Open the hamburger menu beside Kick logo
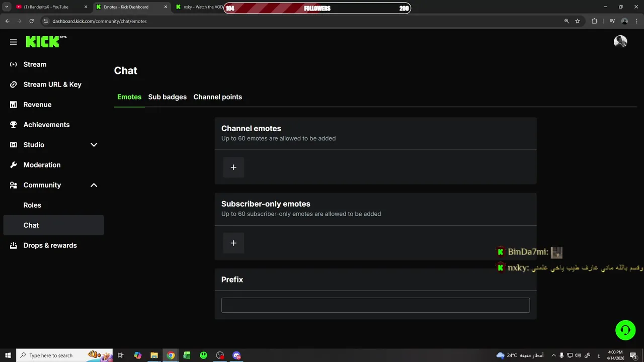This screenshot has height=362, width=644. (14, 42)
